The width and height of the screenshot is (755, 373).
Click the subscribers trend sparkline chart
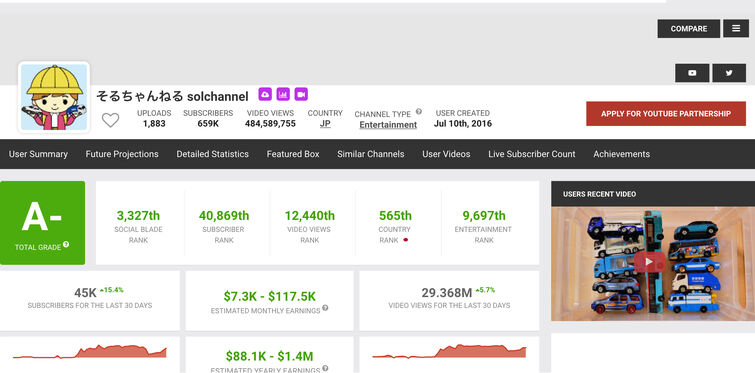tap(90, 351)
